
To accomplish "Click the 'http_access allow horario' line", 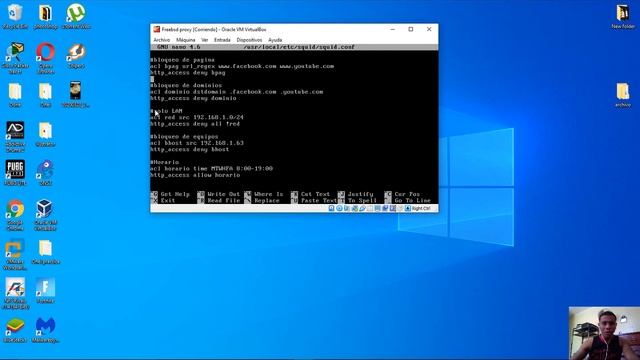I will click(195, 175).
